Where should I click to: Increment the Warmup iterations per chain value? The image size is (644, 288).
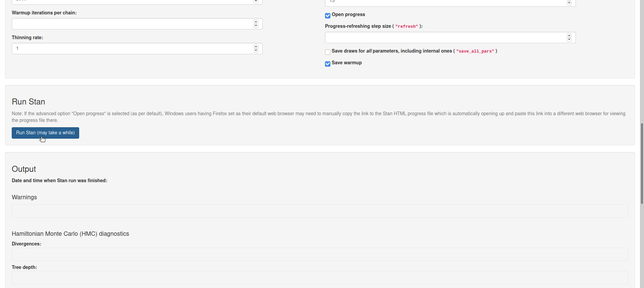click(256, 22)
